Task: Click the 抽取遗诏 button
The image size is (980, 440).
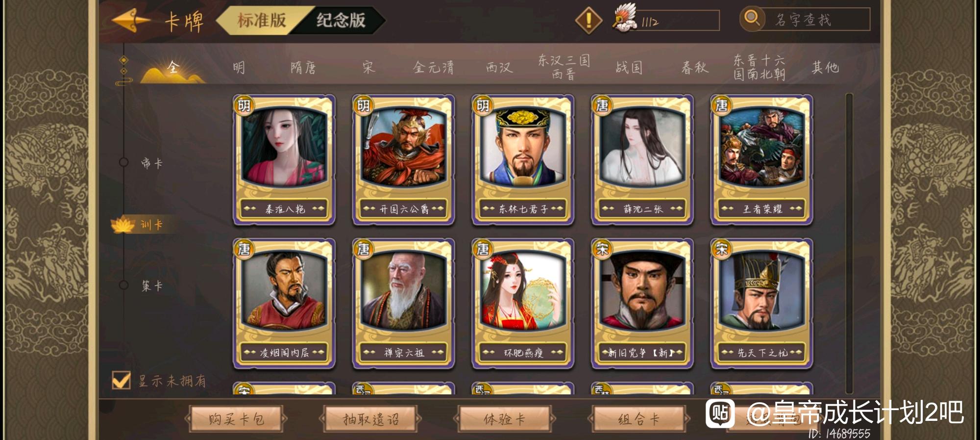Action: (x=370, y=419)
